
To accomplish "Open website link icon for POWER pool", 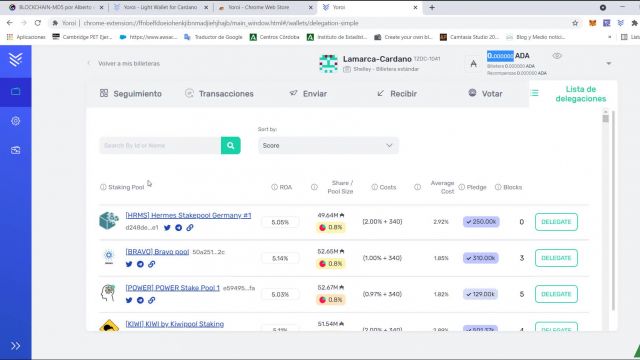I will tap(151, 300).
